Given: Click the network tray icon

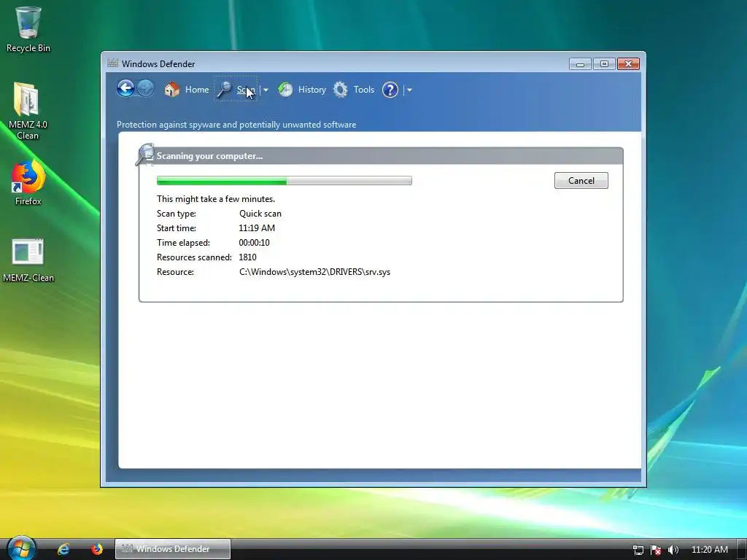Looking at the screenshot, I should 638,550.
